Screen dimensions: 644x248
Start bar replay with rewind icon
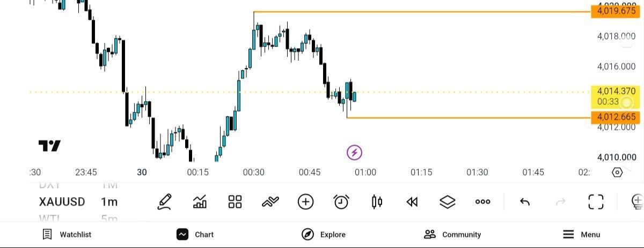point(412,202)
